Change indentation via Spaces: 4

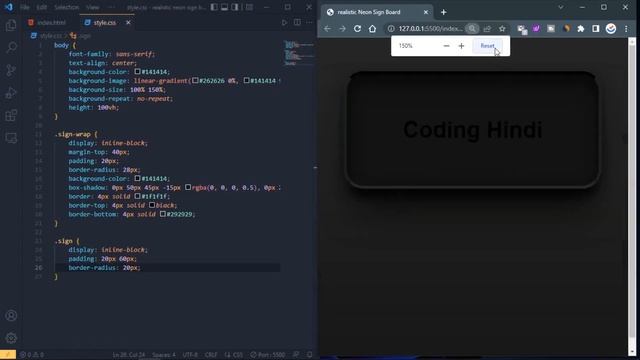point(164,355)
